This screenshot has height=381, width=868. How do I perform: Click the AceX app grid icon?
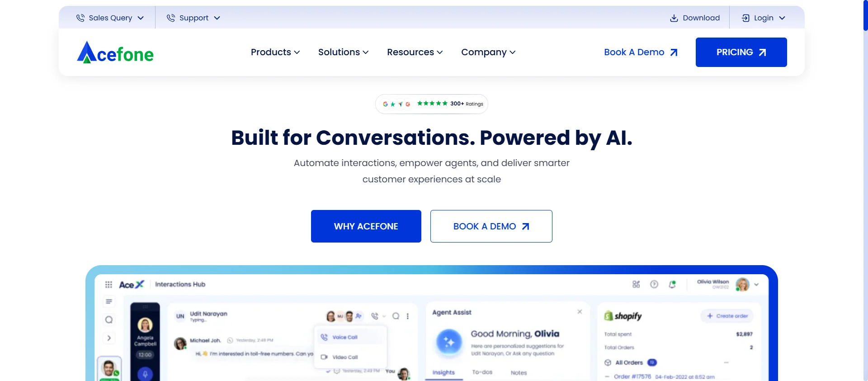tap(108, 285)
